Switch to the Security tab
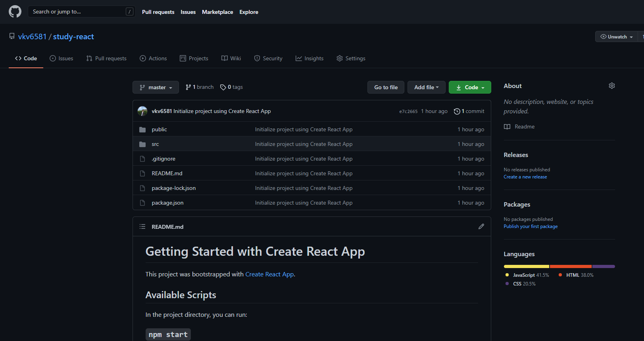This screenshot has width=644, height=341. point(268,58)
